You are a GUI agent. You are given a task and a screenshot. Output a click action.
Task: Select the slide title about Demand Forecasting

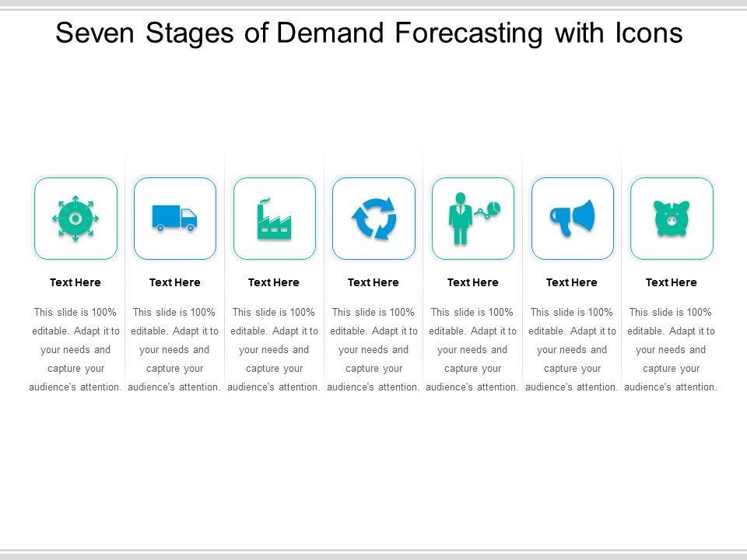(x=370, y=33)
